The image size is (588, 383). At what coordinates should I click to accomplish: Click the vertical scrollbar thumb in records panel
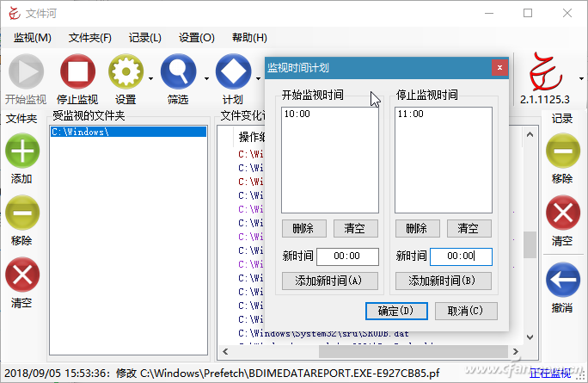[x=530, y=244]
